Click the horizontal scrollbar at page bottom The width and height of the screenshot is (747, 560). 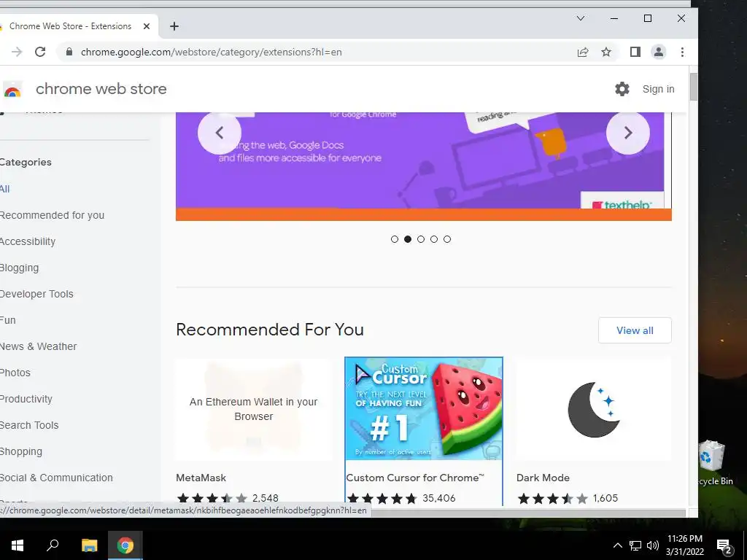tap(528, 513)
